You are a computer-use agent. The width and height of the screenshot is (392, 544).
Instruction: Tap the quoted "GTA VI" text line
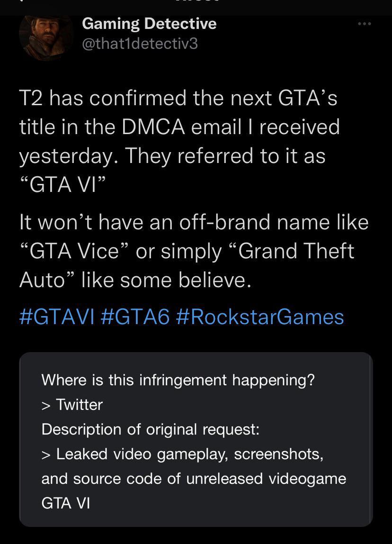62,184
